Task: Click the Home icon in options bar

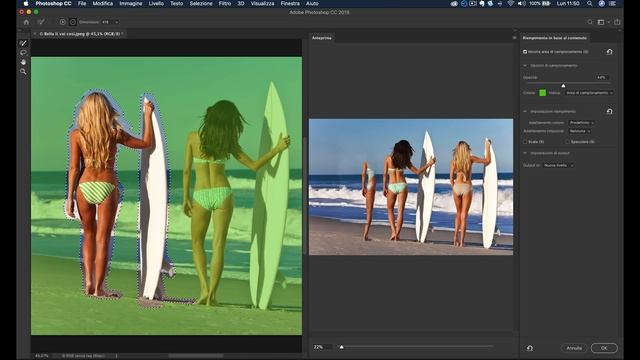Action: [26, 22]
